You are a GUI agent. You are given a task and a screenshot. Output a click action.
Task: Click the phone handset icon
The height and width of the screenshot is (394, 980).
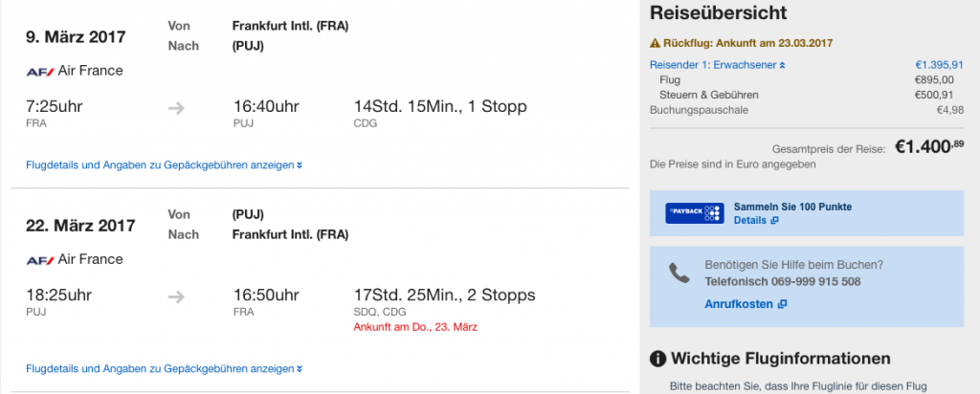coord(679,274)
